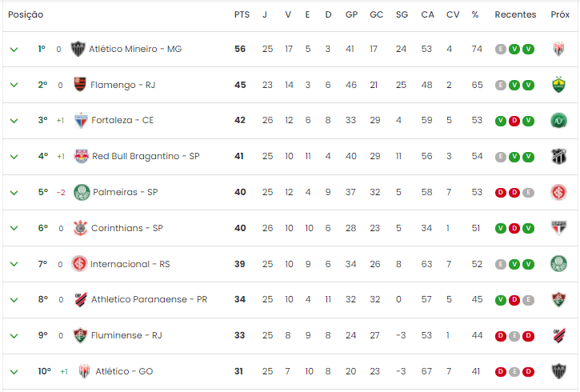Expand the Atlético Mineiro row chevron

point(14,49)
